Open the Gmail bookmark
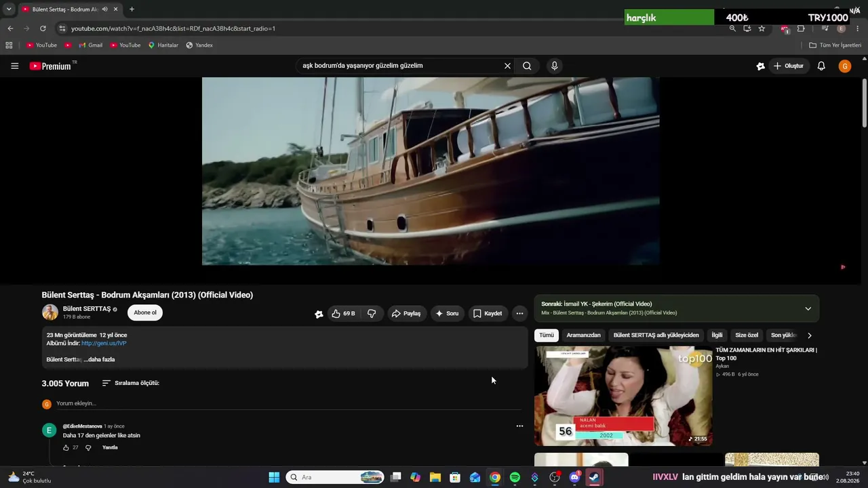The width and height of the screenshot is (868, 488). [90, 45]
